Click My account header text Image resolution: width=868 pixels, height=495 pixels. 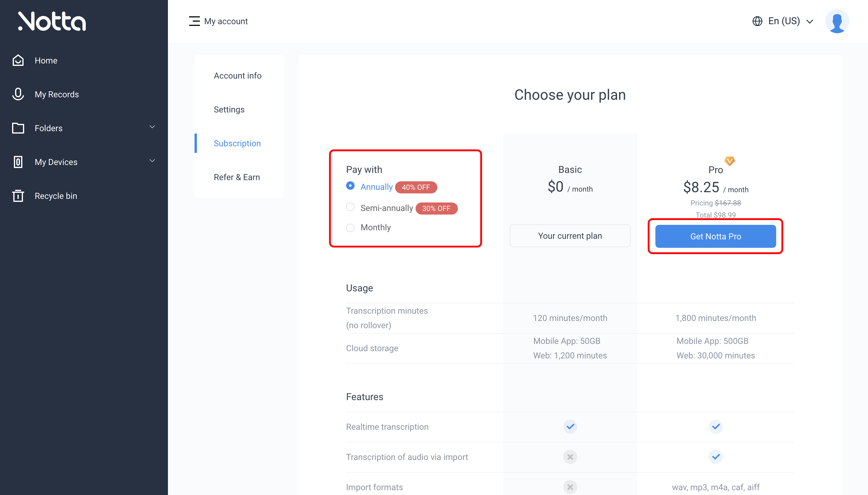coord(226,21)
